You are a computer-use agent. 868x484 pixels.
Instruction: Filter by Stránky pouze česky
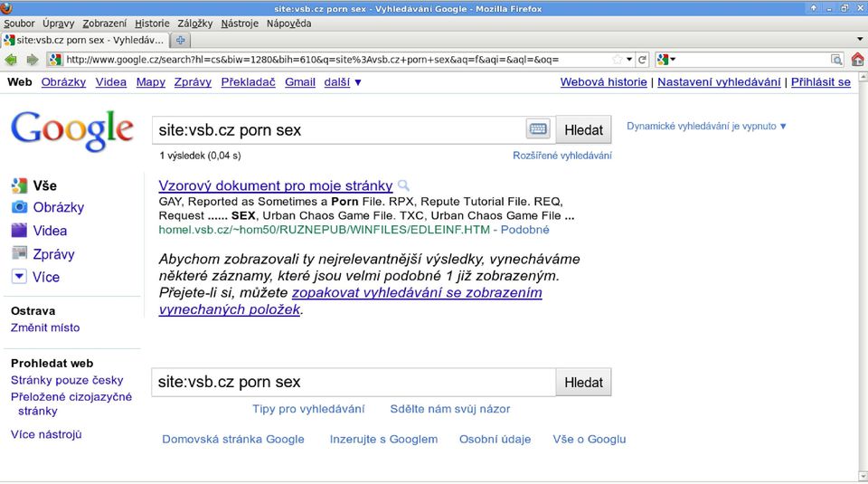pyautogui.click(x=67, y=380)
